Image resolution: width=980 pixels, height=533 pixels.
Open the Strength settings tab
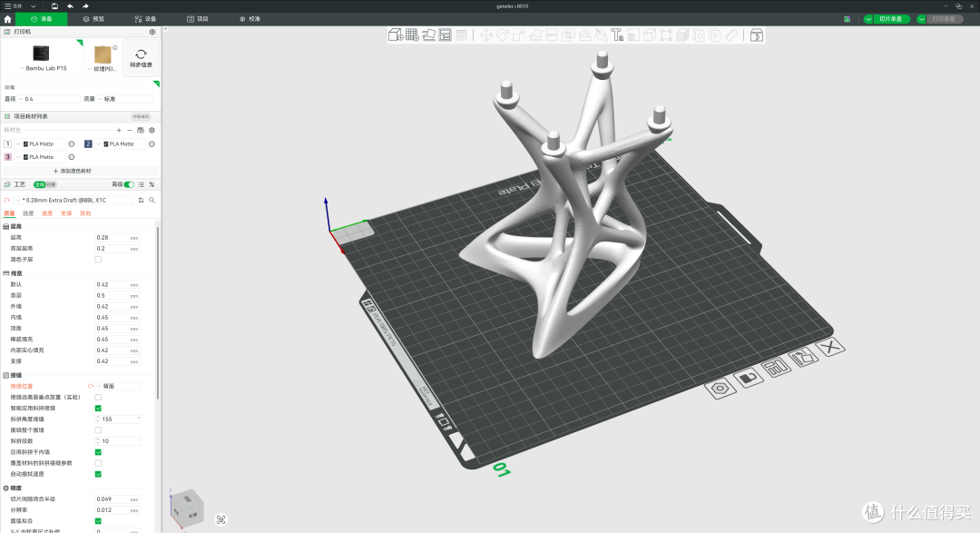coord(28,213)
